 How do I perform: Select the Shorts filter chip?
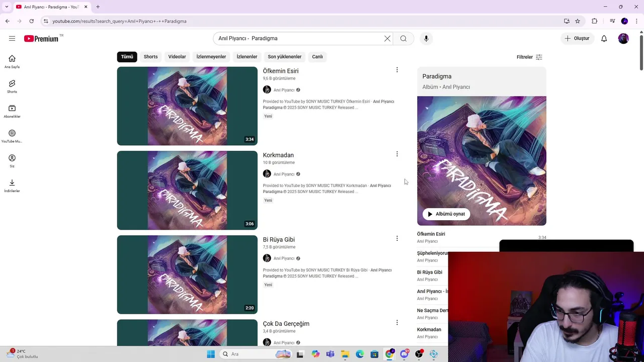click(x=150, y=57)
